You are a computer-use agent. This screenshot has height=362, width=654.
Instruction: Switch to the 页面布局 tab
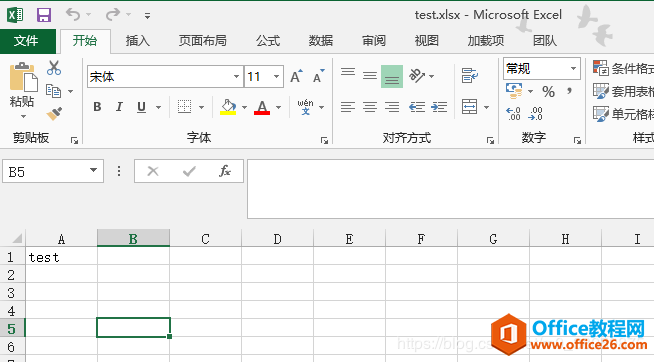203,41
